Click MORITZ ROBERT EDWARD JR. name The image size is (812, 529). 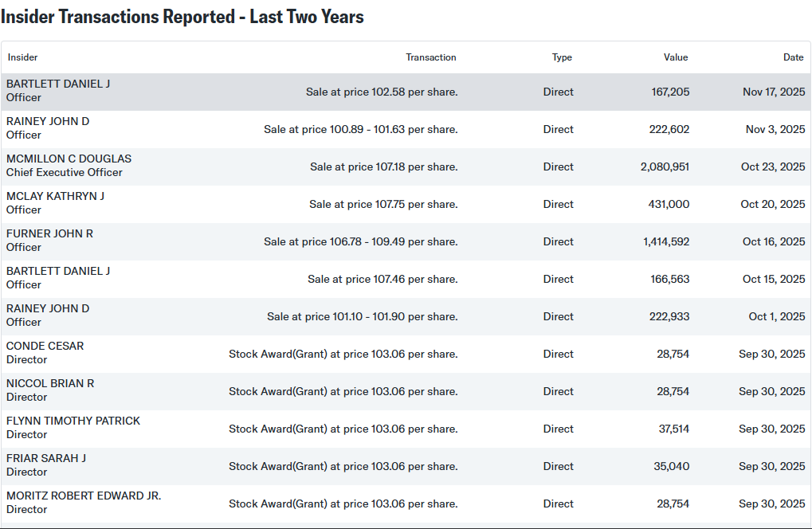click(x=84, y=496)
